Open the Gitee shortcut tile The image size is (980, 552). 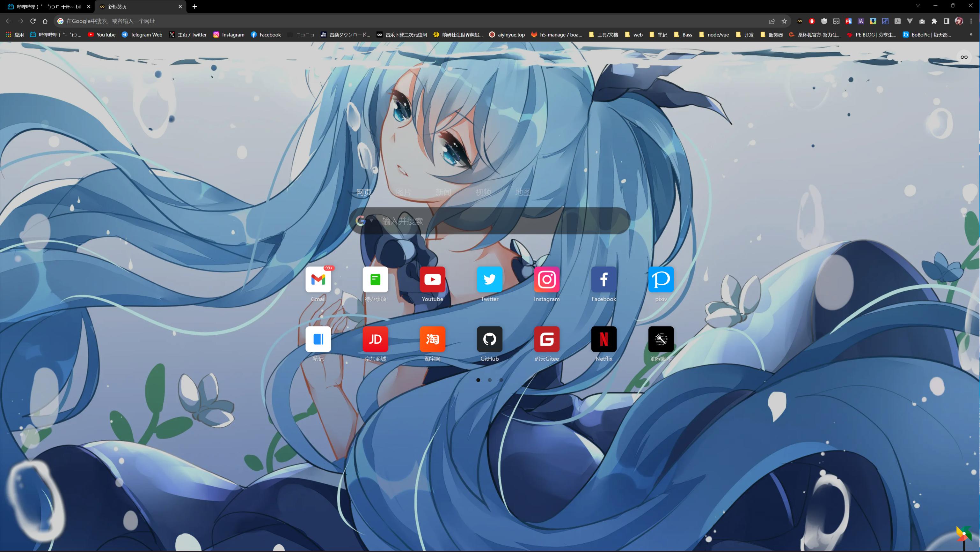546,339
